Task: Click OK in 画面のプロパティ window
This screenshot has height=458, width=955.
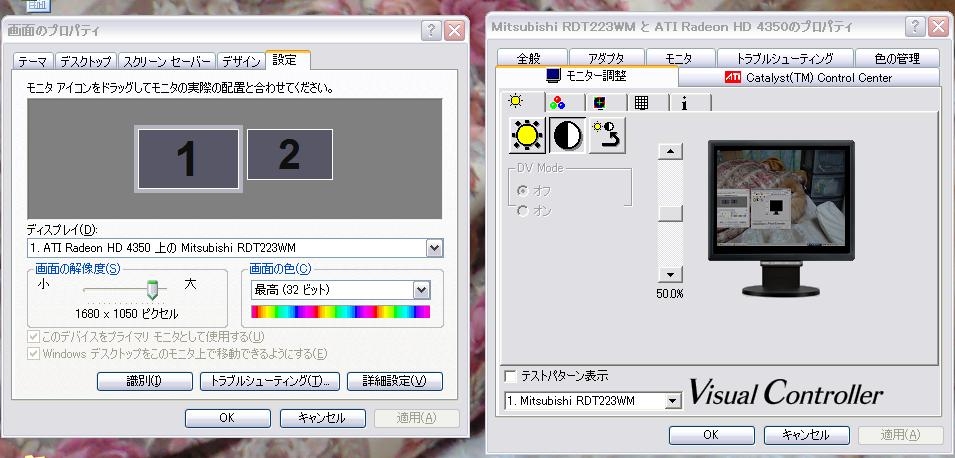Action: click(x=227, y=418)
